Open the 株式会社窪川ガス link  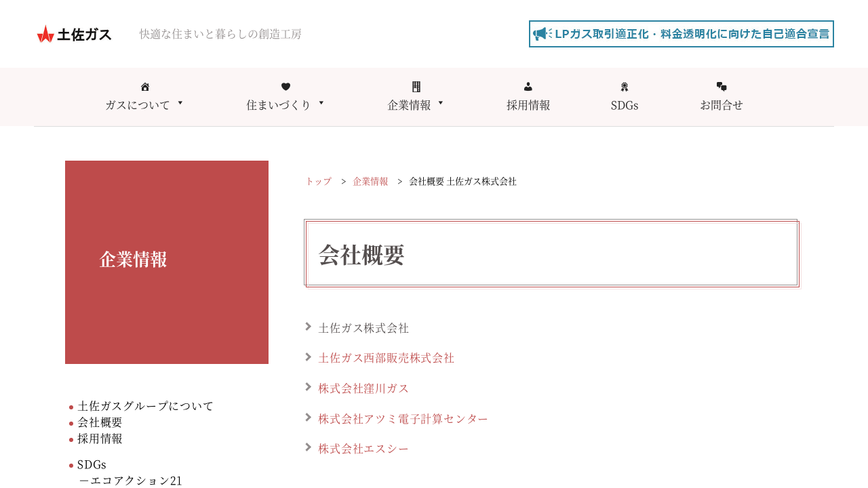[363, 388]
